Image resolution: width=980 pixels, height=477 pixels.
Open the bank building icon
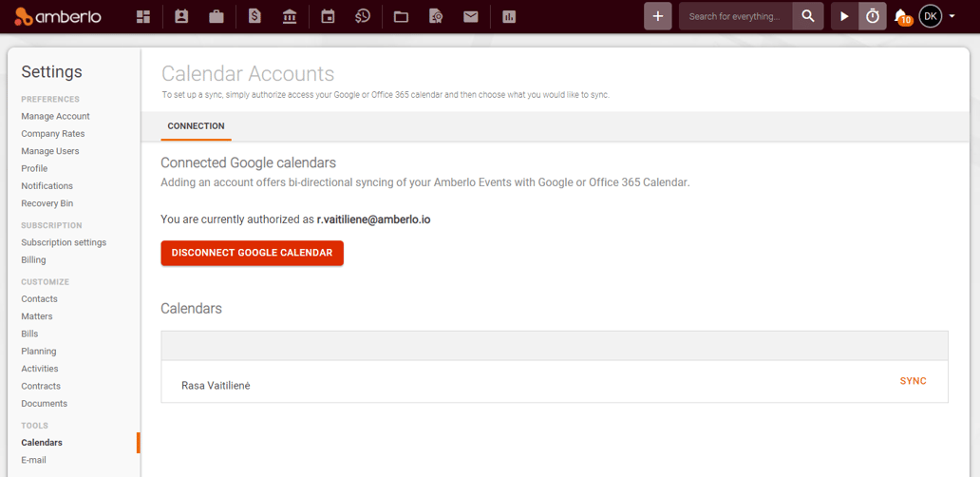coord(290,17)
